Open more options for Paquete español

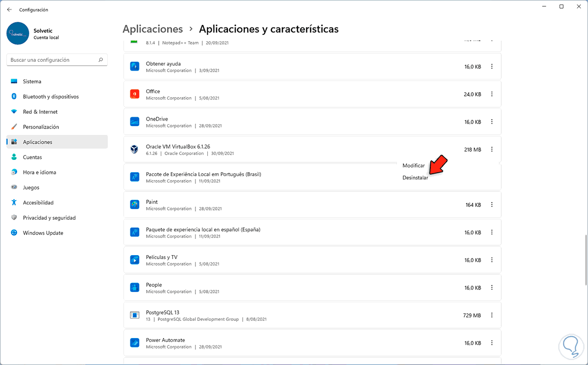492,233
